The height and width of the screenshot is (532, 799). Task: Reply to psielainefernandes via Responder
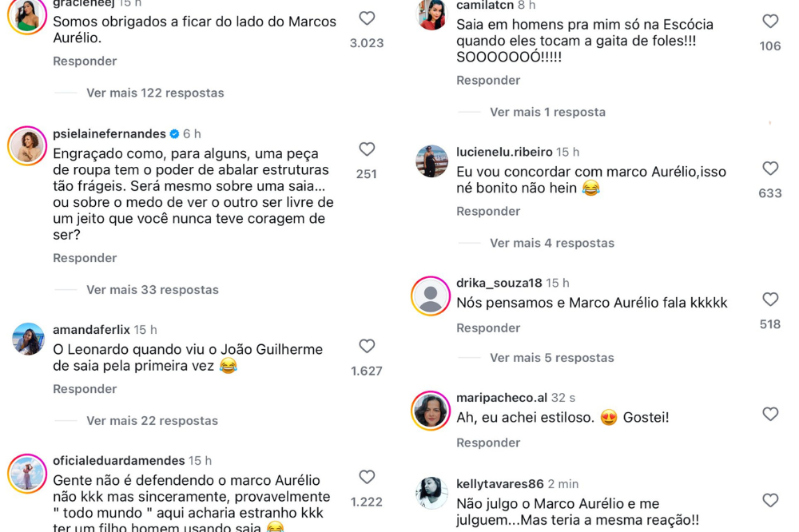85,258
